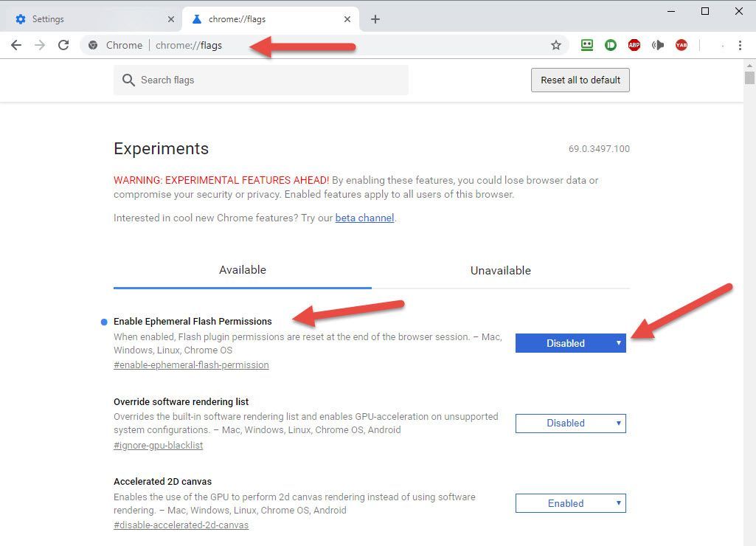Open the Adblock Plus (ABP) extension

coord(634,45)
